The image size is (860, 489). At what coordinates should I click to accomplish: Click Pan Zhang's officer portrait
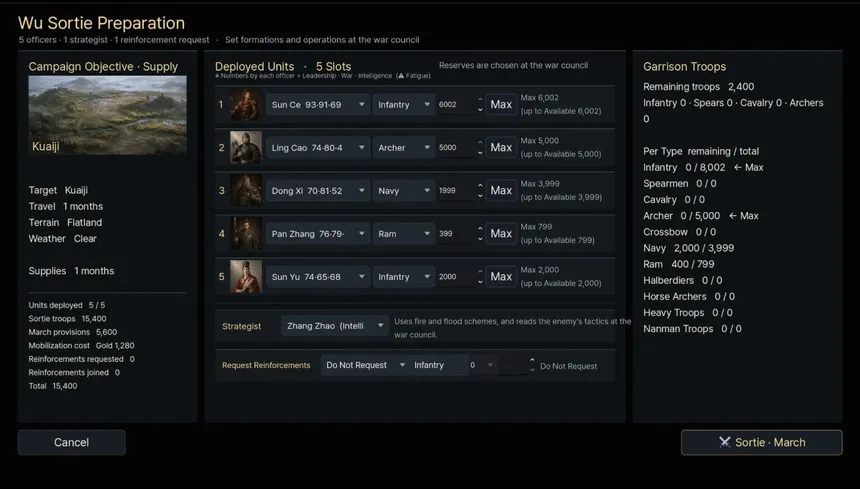(x=245, y=234)
